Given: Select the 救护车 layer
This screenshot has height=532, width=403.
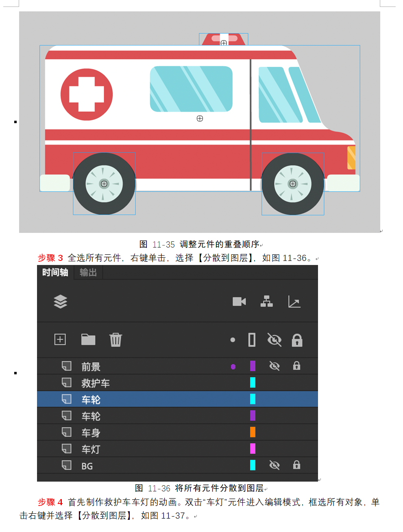Looking at the screenshot, I should pos(177,383).
